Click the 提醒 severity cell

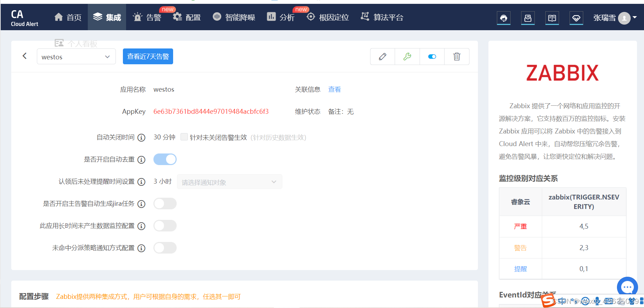click(520, 269)
